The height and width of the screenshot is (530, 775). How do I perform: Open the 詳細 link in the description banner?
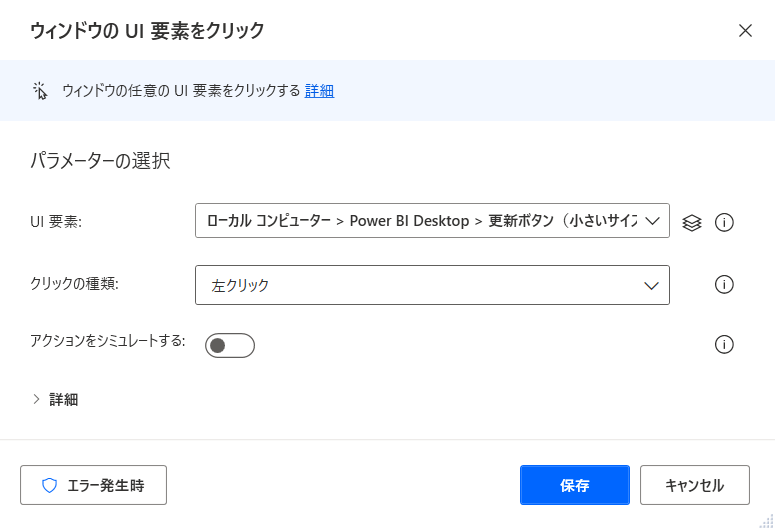[319, 91]
